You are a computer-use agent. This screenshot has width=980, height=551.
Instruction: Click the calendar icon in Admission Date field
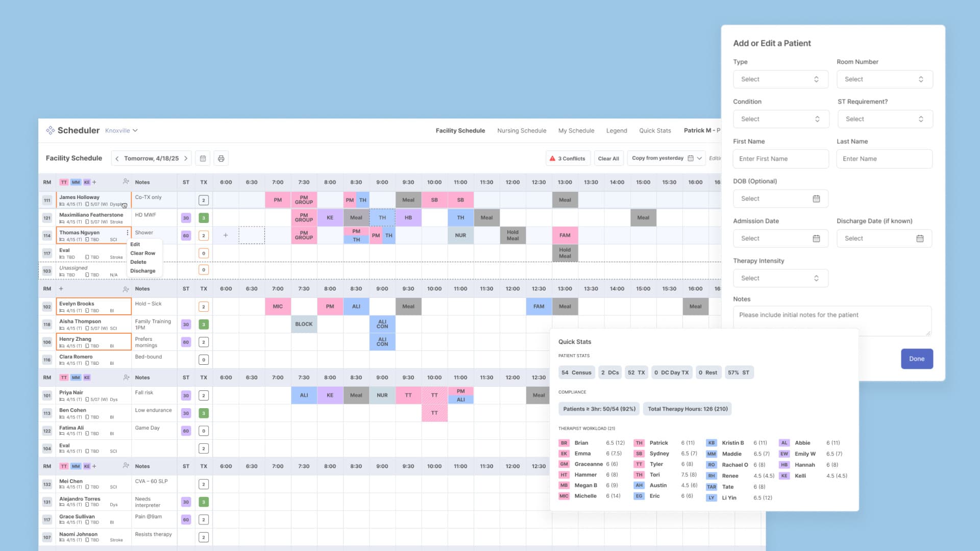(816, 238)
